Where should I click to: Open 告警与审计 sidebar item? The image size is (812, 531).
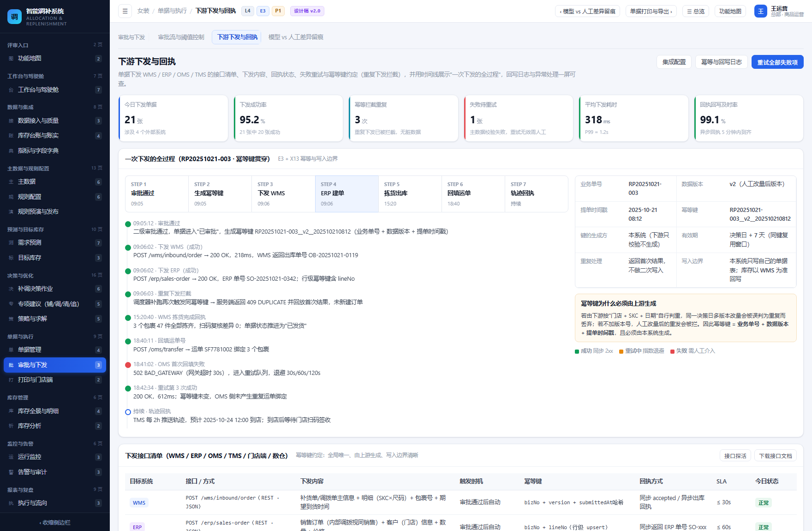(55, 472)
